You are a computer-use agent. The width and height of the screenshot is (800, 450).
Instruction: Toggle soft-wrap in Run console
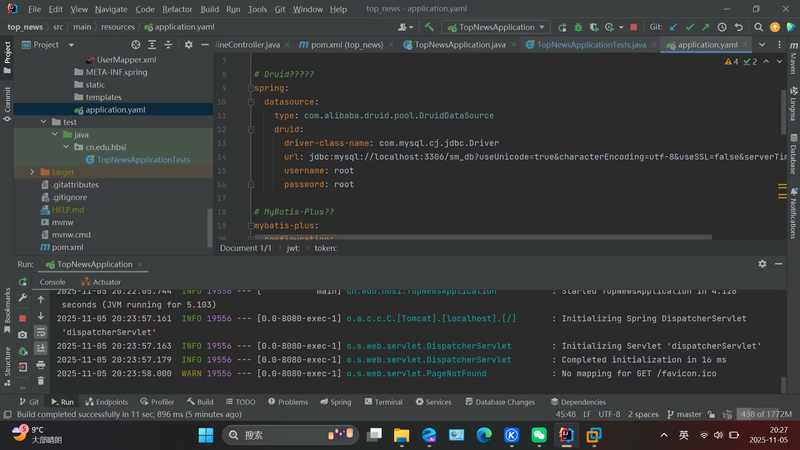[41, 332]
